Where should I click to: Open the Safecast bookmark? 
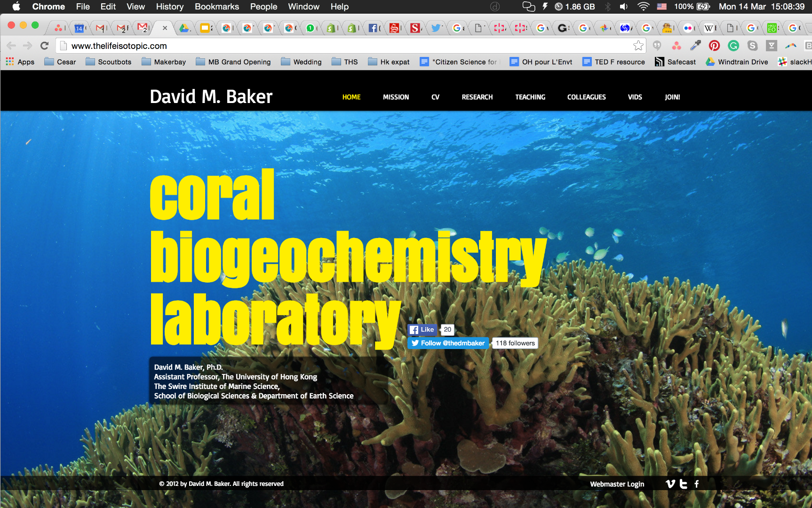(676, 62)
